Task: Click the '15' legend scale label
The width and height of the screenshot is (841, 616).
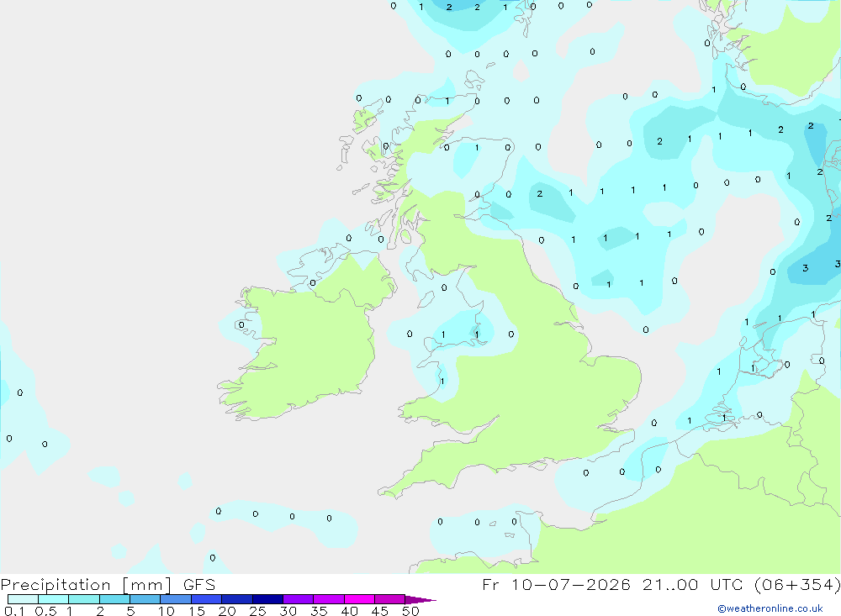Action: (197, 611)
